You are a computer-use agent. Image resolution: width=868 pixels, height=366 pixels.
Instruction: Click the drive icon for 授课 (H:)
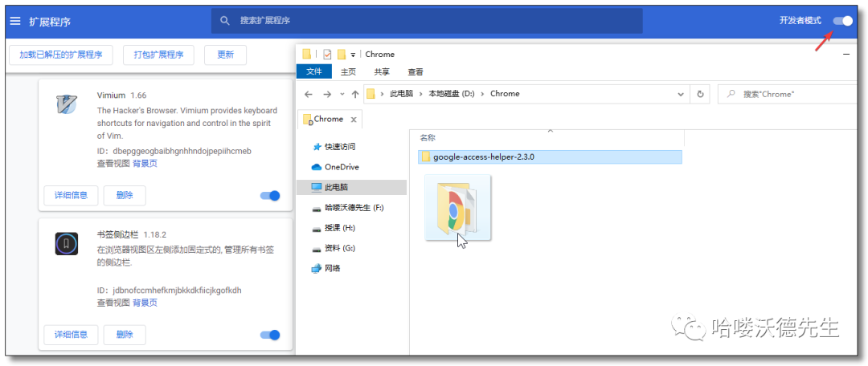317,228
